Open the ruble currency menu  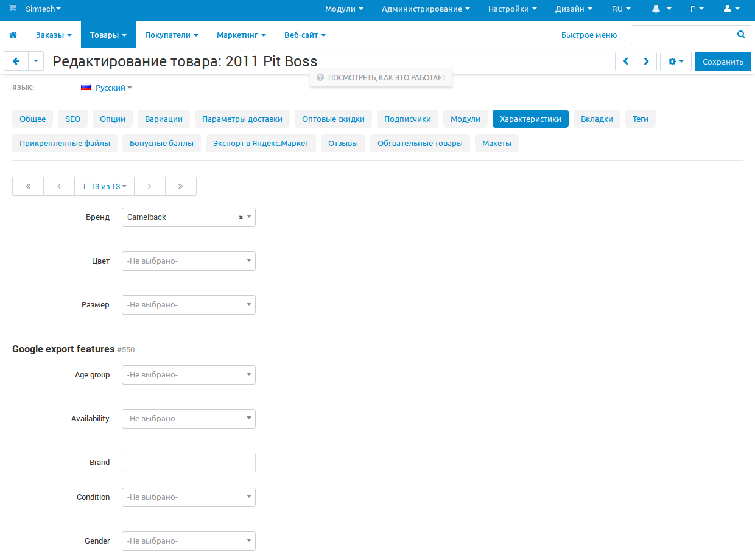click(x=697, y=9)
